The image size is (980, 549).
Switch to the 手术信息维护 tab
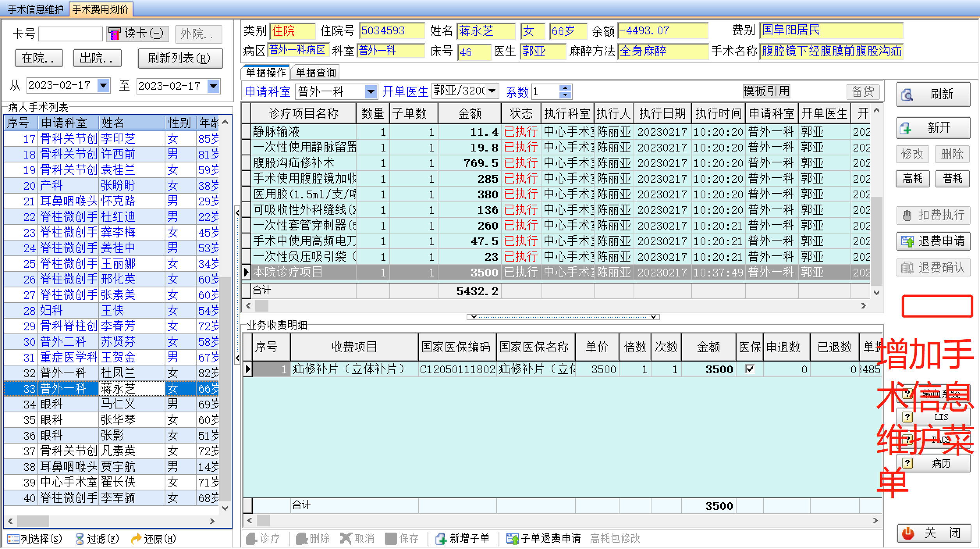tap(36, 9)
